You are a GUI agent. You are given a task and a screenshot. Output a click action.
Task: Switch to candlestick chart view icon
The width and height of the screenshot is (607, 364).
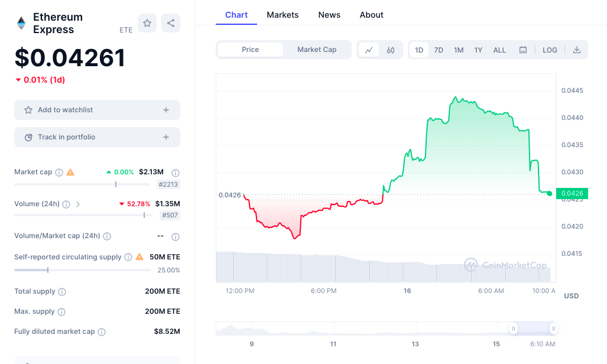(x=391, y=50)
